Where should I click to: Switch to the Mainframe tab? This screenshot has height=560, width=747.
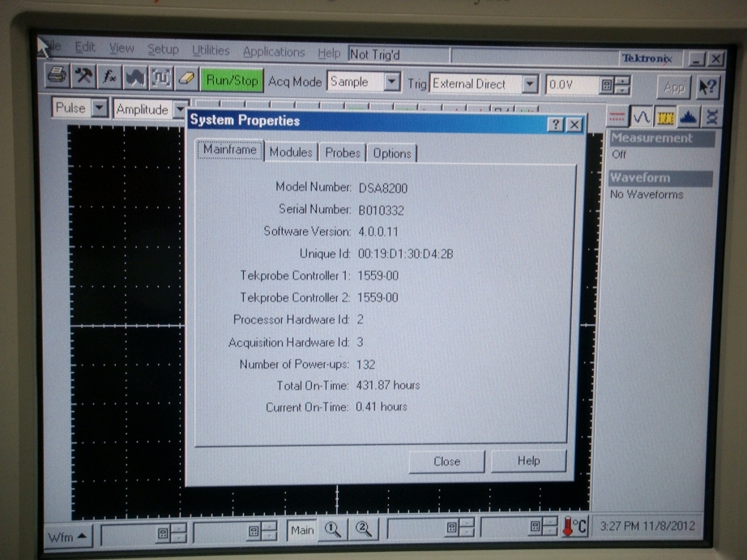click(229, 150)
